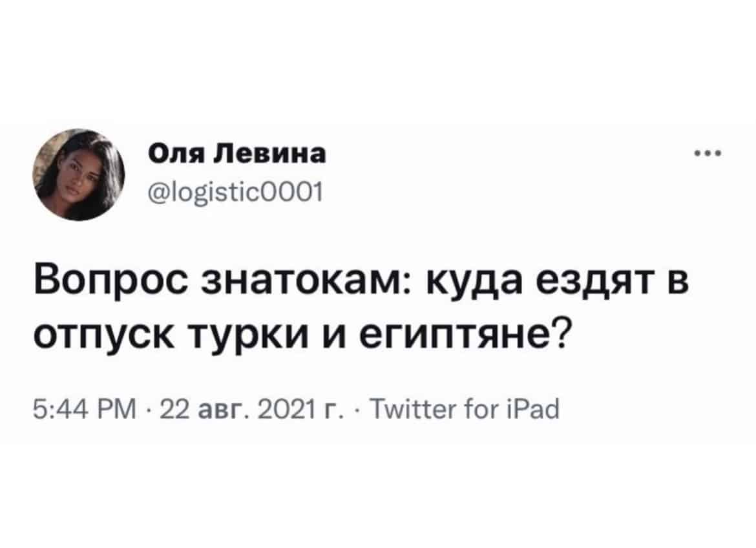This screenshot has height=548, width=756.
Task: Click the word Вопрос in the tweet
Action: tap(111, 282)
